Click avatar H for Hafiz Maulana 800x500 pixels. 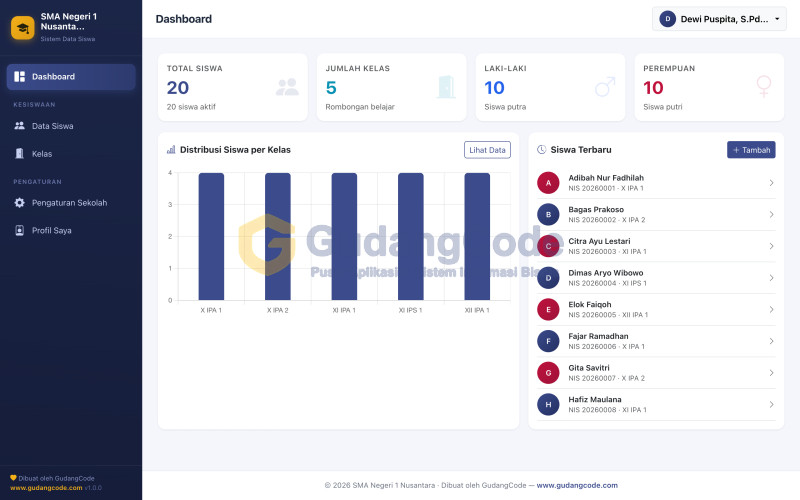548,404
